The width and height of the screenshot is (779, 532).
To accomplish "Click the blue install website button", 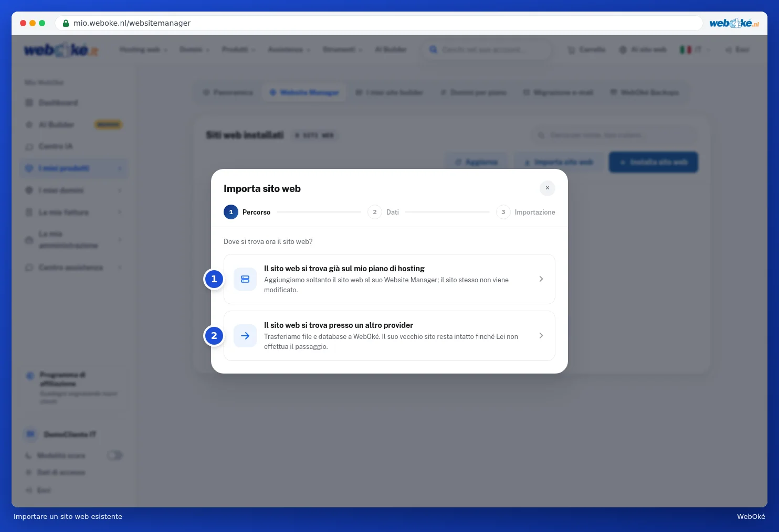I will [x=654, y=162].
